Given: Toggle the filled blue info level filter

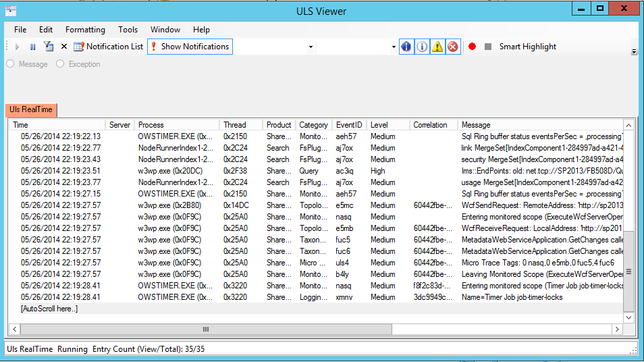Looking at the screenshot, I should coord(406,47).
